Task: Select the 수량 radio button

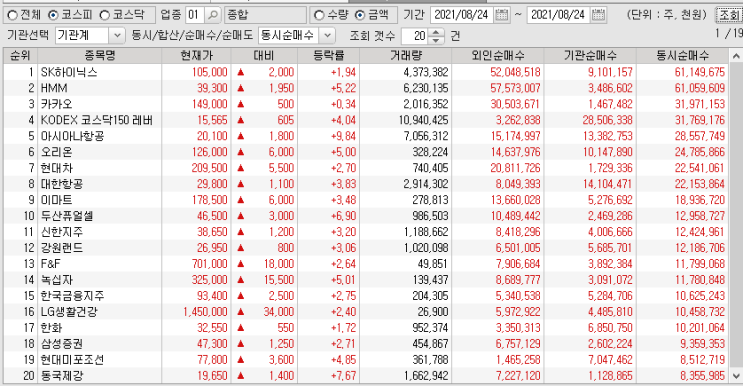Action: [x=319, y=15]
